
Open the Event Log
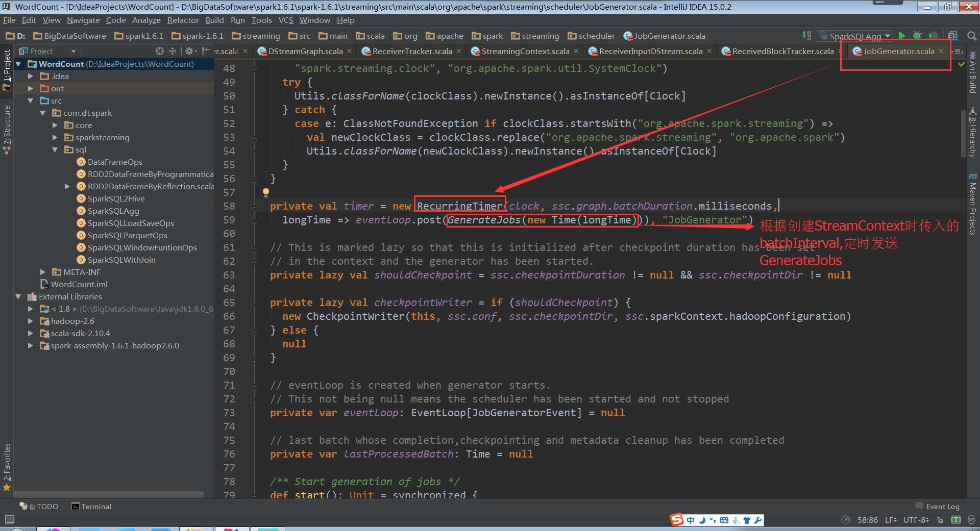pos(937,507)
